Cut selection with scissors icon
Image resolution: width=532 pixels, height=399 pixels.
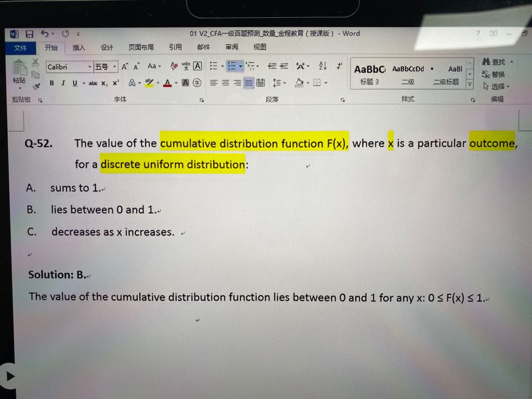coord(36,62)
